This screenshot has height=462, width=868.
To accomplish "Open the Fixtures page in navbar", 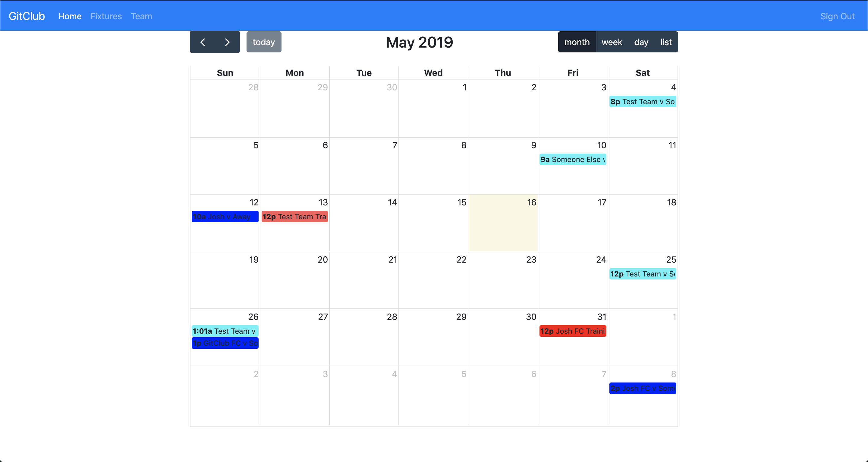I will click(106, 16).
